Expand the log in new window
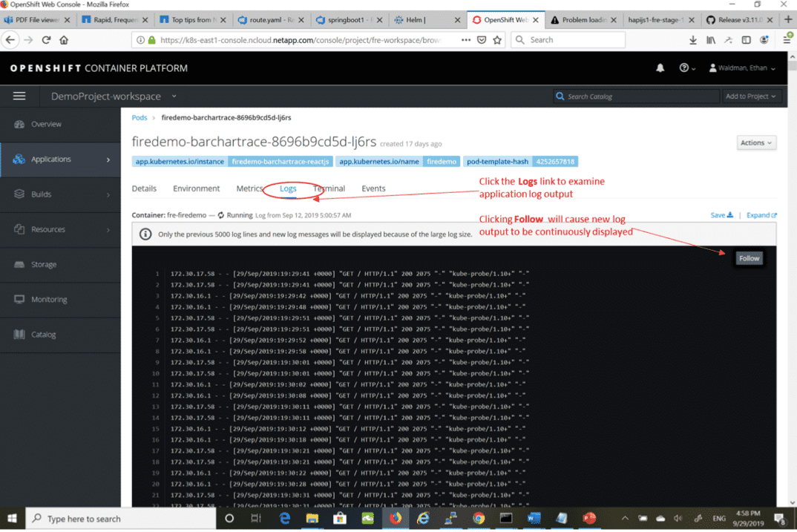797x532 pixels. click(x=761, y=215)
